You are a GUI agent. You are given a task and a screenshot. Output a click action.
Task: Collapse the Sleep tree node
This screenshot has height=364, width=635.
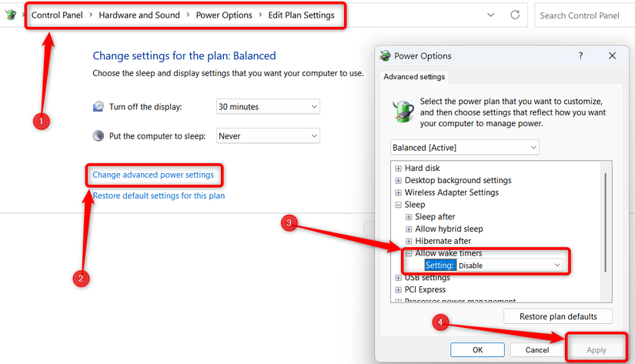tap(398, 205)
